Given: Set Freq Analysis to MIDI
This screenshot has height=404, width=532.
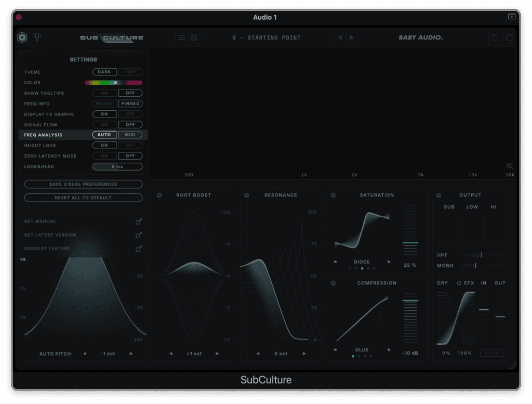Looking at the screenshot, I should pos(130,135).
